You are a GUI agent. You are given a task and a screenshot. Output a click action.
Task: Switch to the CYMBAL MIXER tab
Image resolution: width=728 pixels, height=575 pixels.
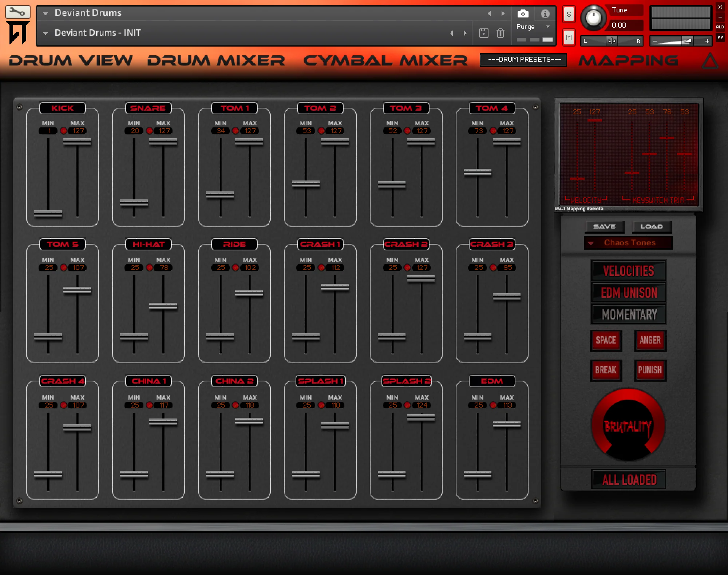tap(385, 61)
